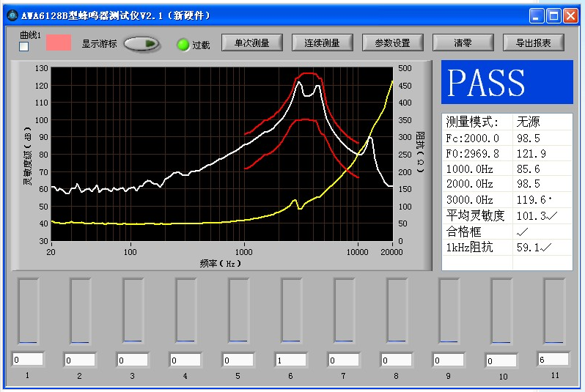Click the green 过载 overload indicator light
The image size is (585, 392).
coord(183,45)
